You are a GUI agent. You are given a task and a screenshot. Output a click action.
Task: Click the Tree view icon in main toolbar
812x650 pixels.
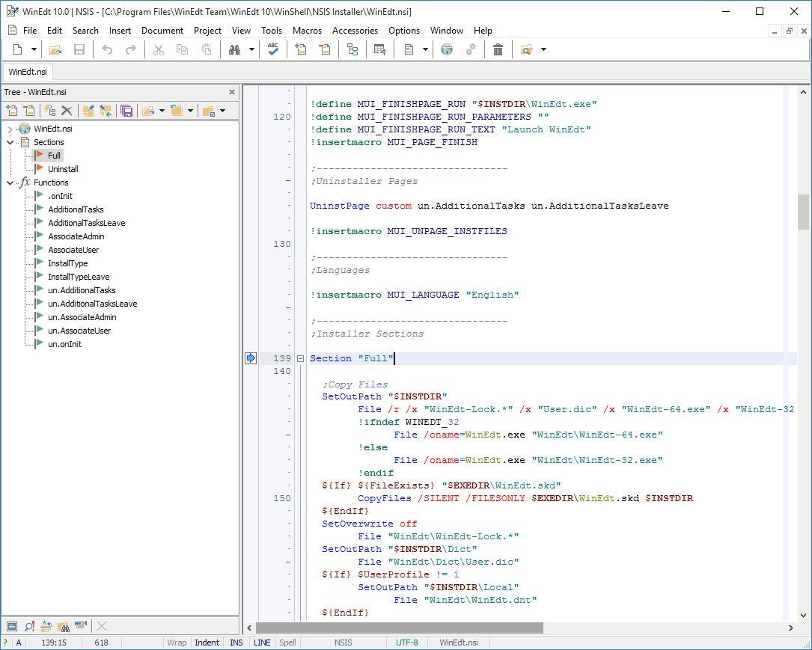352,49
